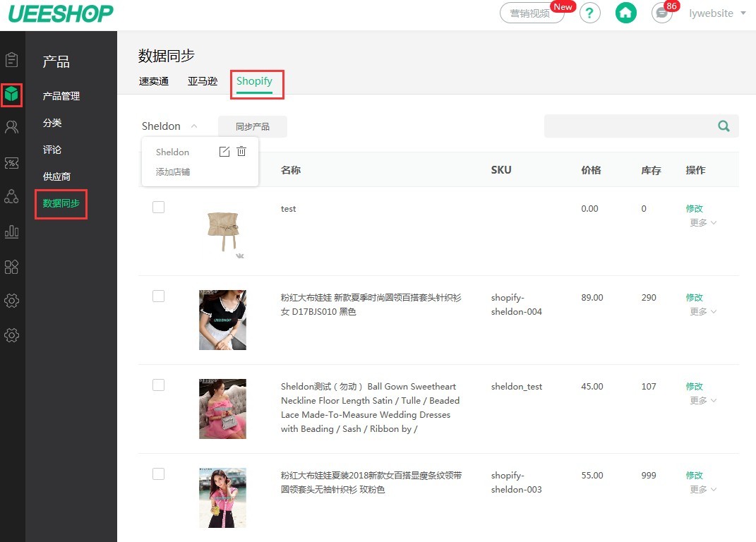Open the pink dress product thumbnail
The width and height of the screenshot is (756, 542).
[223, 409]
